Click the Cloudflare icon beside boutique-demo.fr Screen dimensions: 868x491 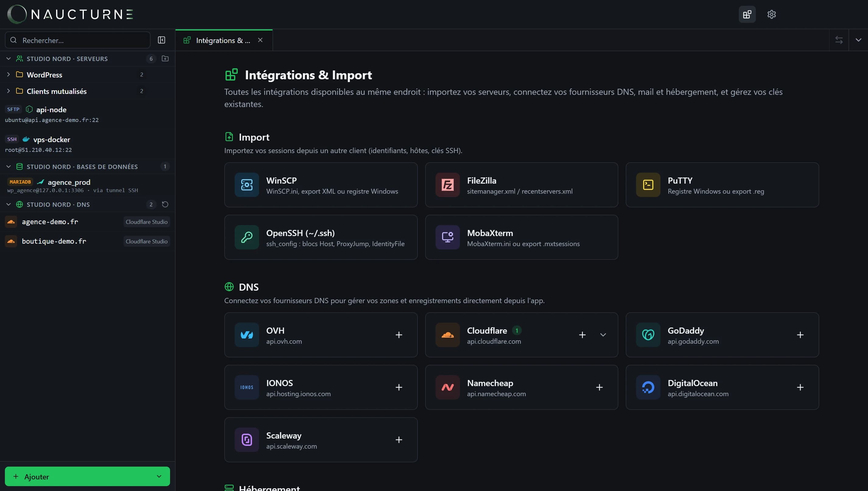pos(11,242)
